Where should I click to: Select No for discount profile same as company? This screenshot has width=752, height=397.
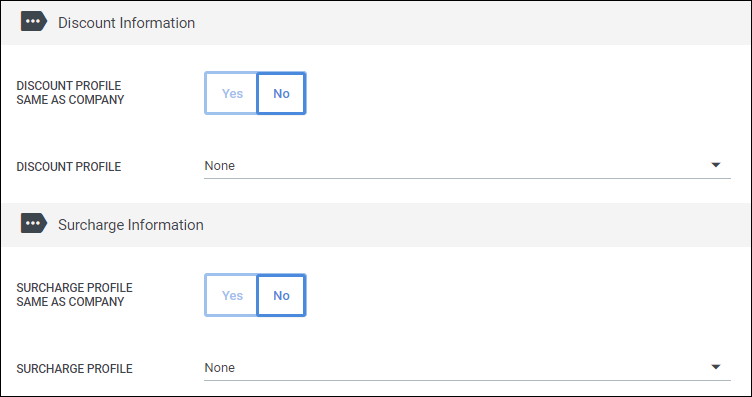[281, 93]
